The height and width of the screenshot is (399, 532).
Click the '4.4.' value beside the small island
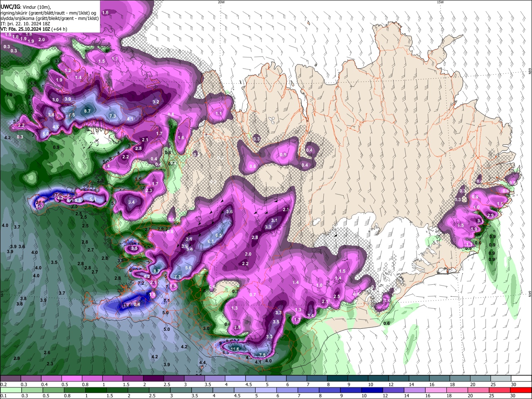pos(203,363)
